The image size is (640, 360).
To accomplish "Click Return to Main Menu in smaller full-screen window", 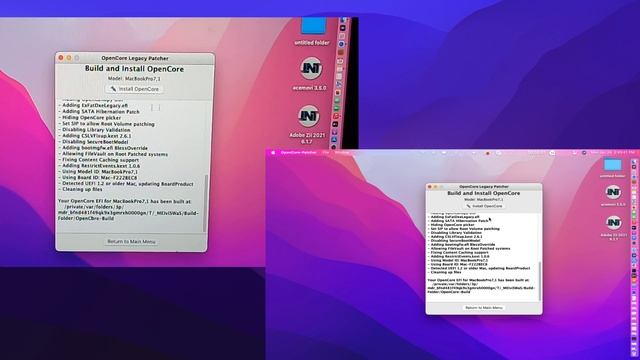I will (484, 308).
